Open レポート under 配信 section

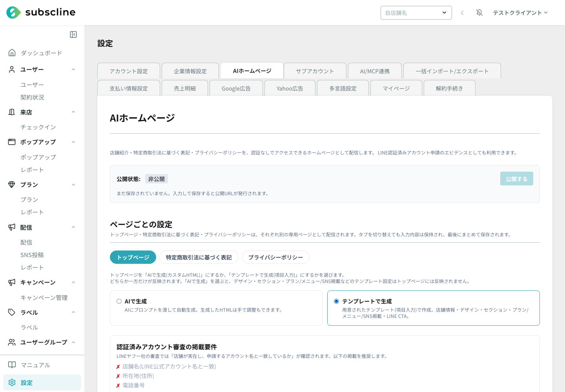pyautogui.click(x=32, y=267)
